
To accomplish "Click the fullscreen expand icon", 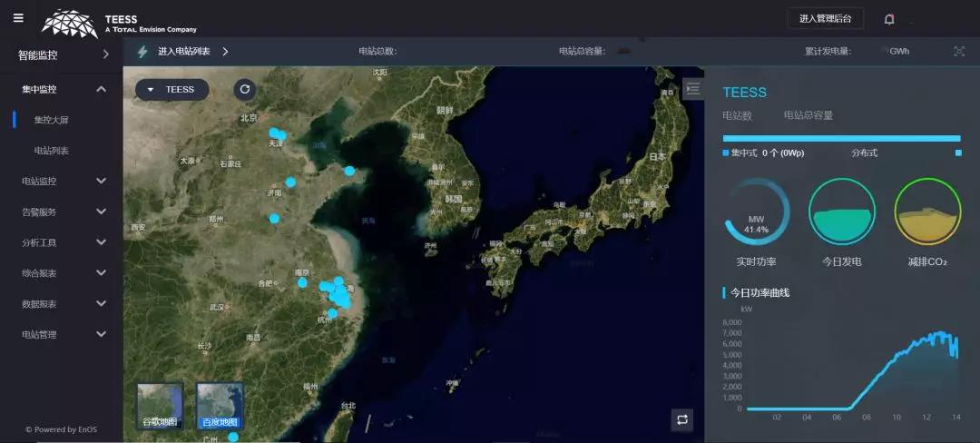I will [x=959, y=52].
